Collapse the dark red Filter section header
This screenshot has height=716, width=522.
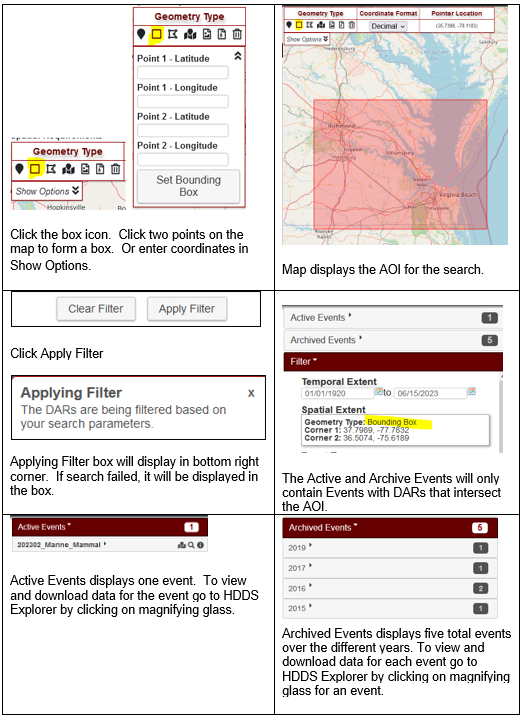pyautogui.click(x=393, y=362)
